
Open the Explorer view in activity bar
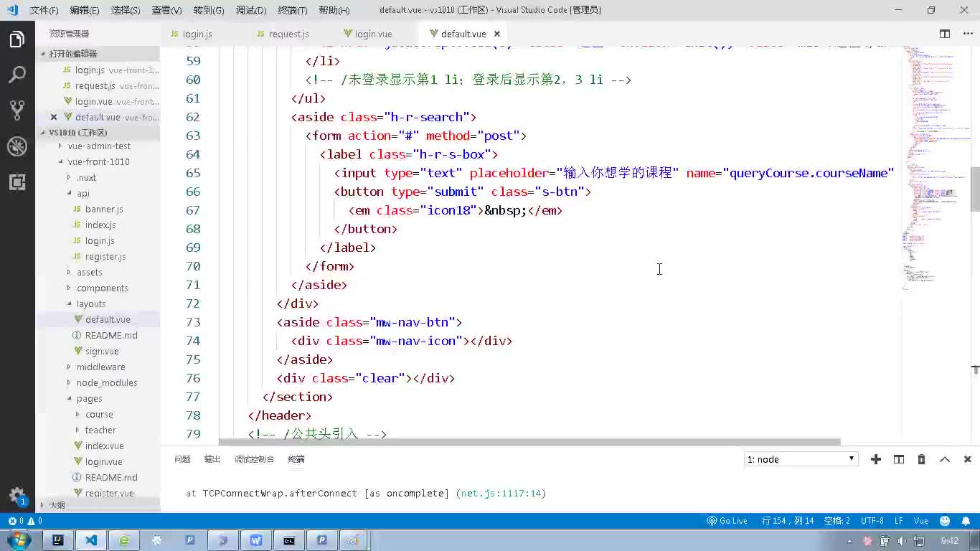click(x=17, y=39)
